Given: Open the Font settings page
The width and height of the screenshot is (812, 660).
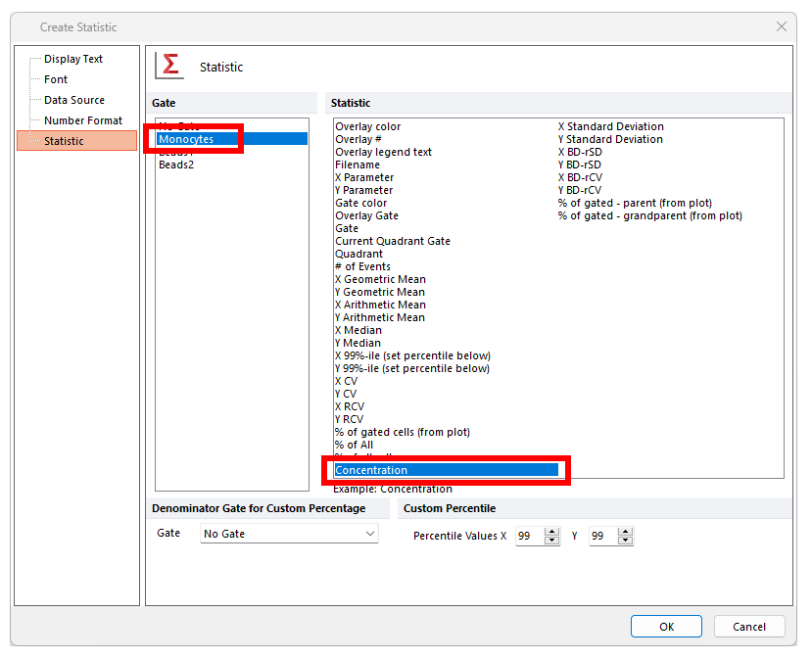Looking at the screenshot, I should pyautogui.click(x=56, y=79).
